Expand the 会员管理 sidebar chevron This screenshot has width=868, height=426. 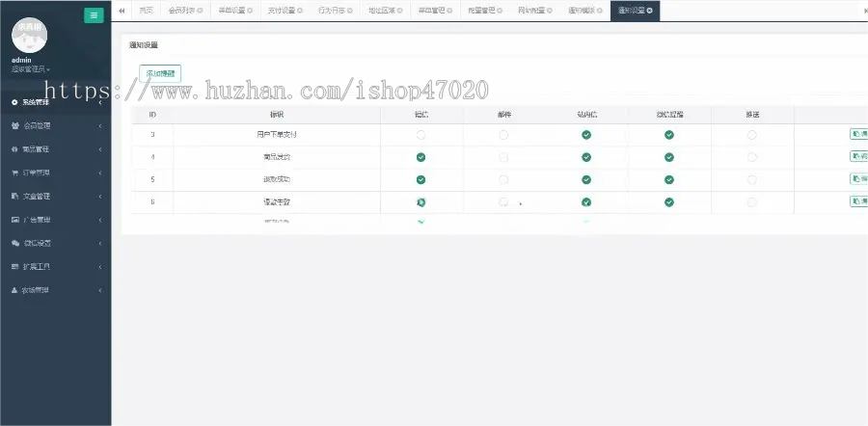[100, 126]
